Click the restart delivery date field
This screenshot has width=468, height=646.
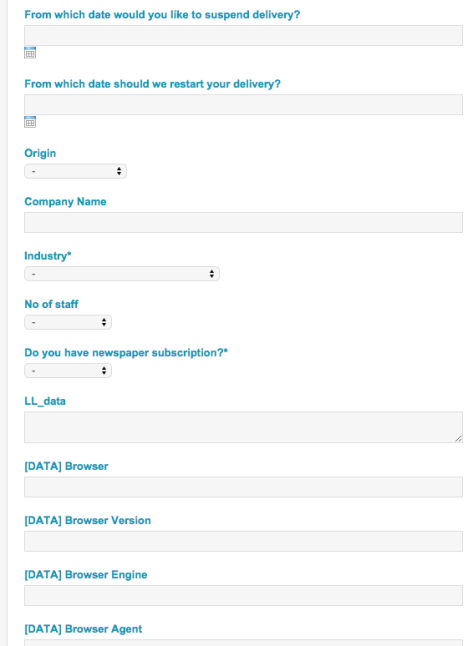click(x=243, y=105)
